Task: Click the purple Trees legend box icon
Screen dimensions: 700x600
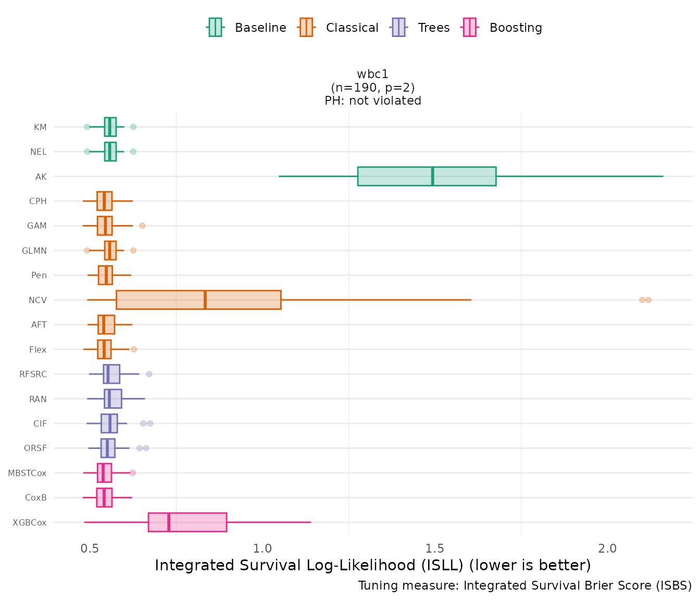Action: pos(398,27)
